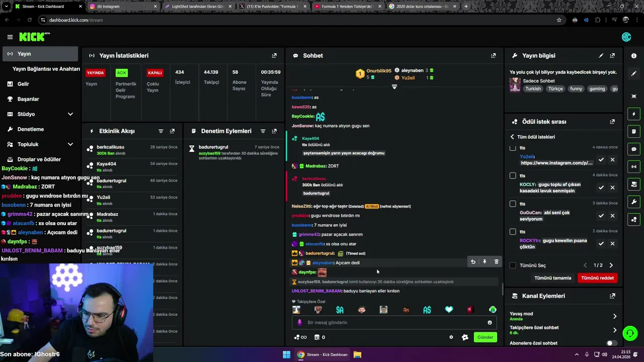Go back to Tüm ödül istekleri
Viewport: 644px width, 362px height.
coord(532,137)
